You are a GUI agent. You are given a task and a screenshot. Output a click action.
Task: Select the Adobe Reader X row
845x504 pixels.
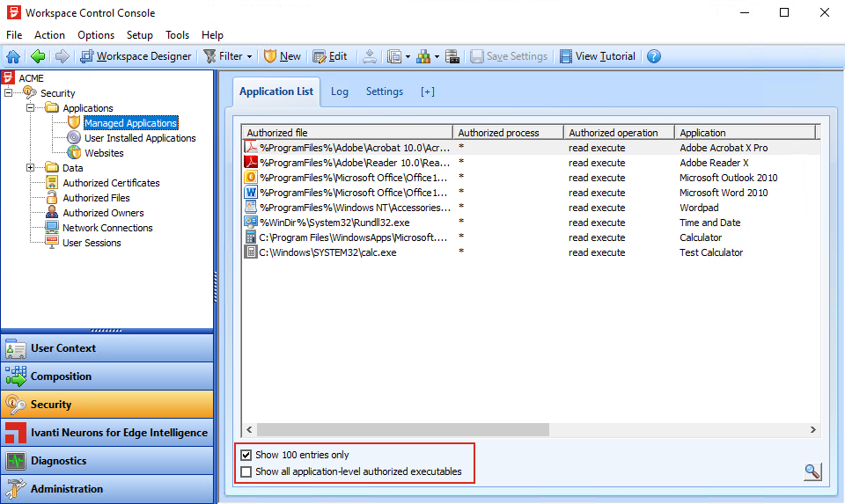(532, 163)
